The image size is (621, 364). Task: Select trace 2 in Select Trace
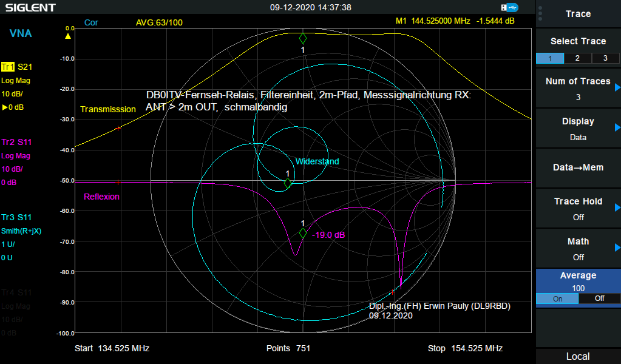577,58
